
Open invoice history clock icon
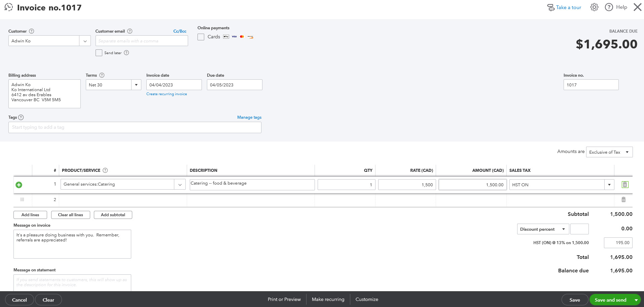pyautogui.click(x=8, y=7)
